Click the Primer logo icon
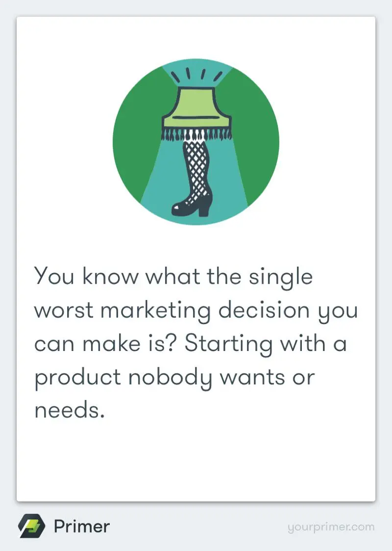The height and width of the screenshot is (551, 392). 32,526
